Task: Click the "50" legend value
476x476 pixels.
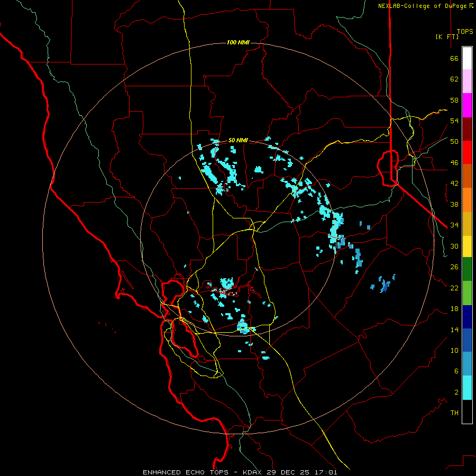Action: tap(454, 142)
